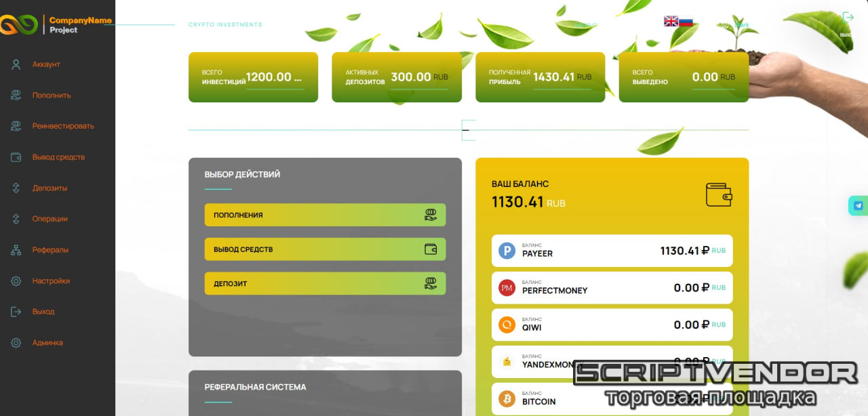The width and height of the screenshot is (868, 416).
Task: Go to Пополнить in the sidebar
Action: 51,96
